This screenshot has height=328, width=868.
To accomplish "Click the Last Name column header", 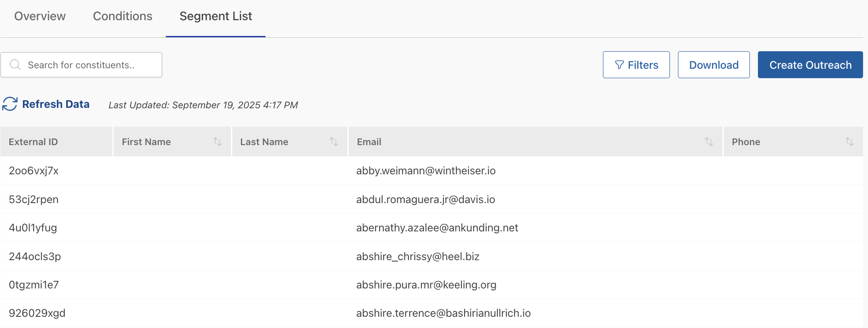I will [x=290, y=142].
